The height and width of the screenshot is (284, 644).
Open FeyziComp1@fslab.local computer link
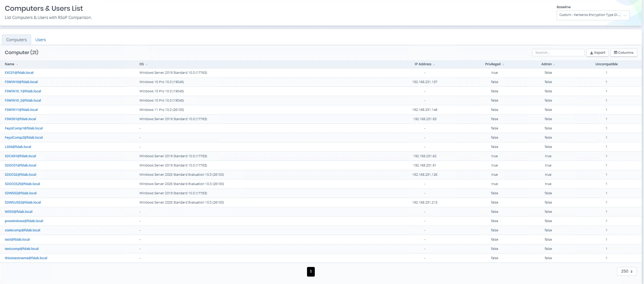click(24, 128)
